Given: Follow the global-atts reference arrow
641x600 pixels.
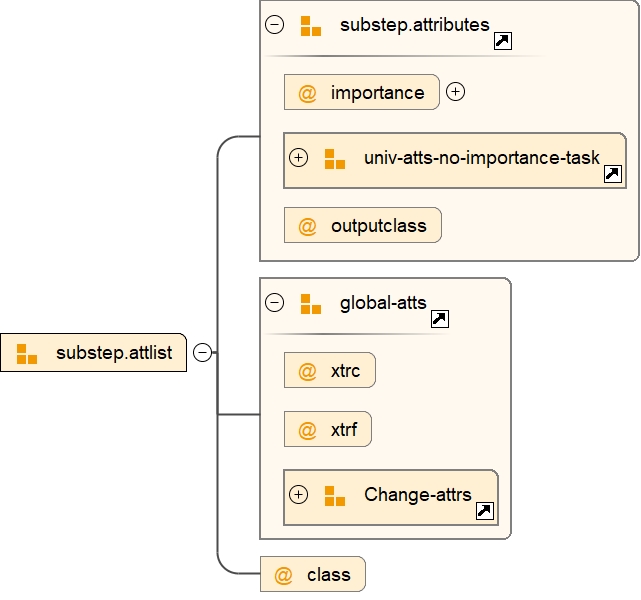Looking at the screenshot, I should [x=439, y=319].
